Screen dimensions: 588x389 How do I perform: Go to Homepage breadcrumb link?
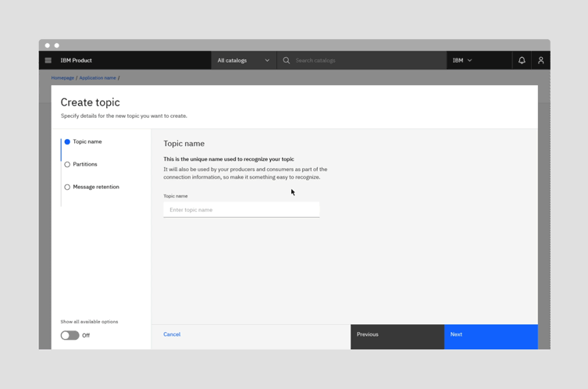click(x=62, y=78)
